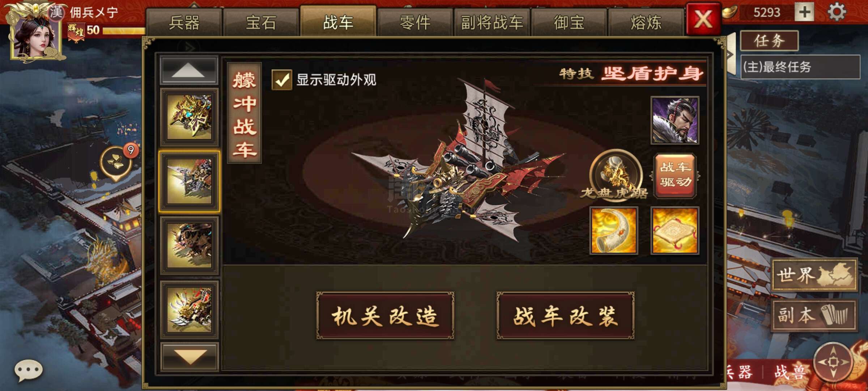Click the 战车改装 button
The image size is (868, 391).
tap(566, 316)
